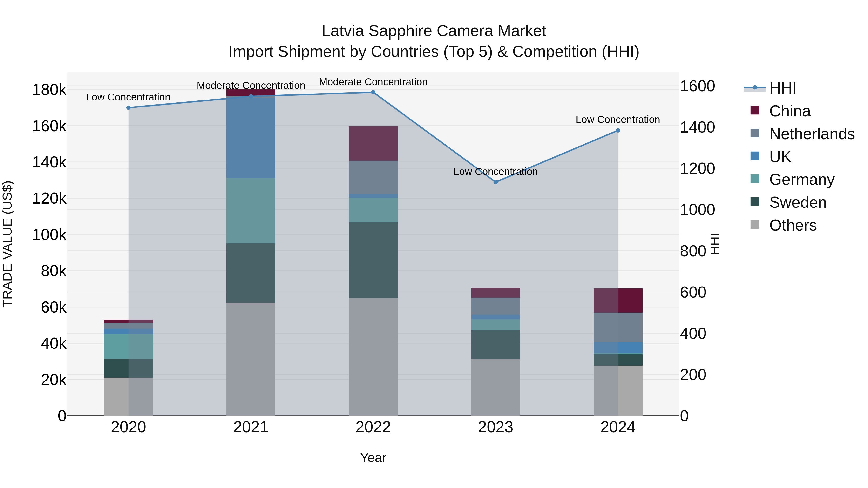Select the Others segment of the 2020 bar
The height and width of the screenshot is (488, 868).
point(128,396)
